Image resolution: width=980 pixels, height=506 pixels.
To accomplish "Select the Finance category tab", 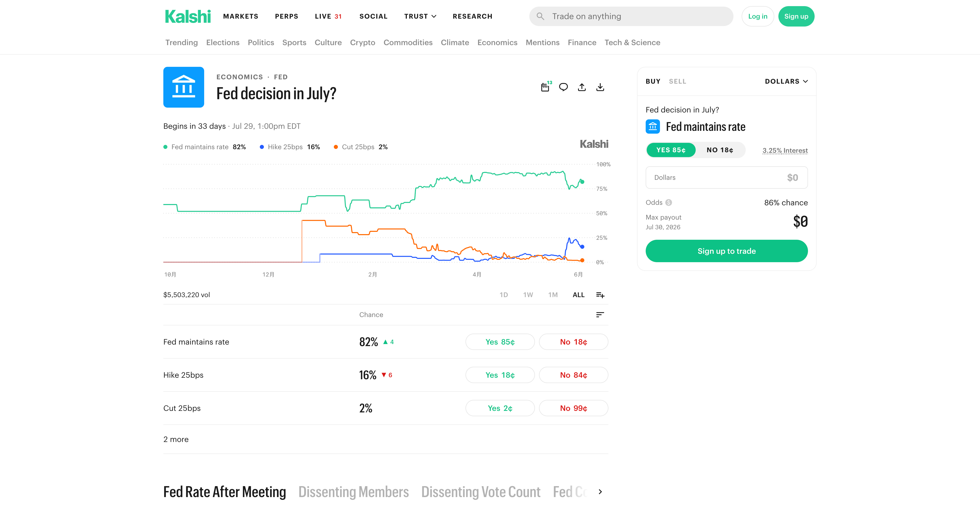I will pos(582,43).
